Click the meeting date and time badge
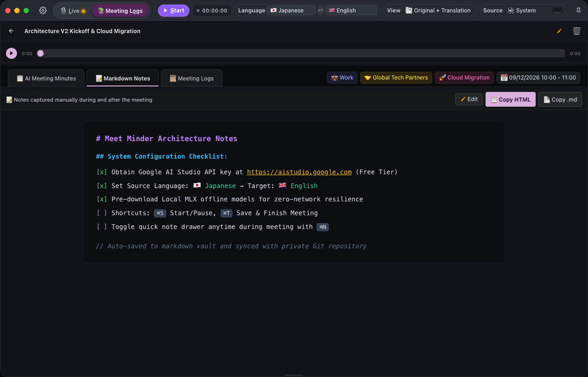The width and height of the screenshot is (588, 377). click(538, 78)
